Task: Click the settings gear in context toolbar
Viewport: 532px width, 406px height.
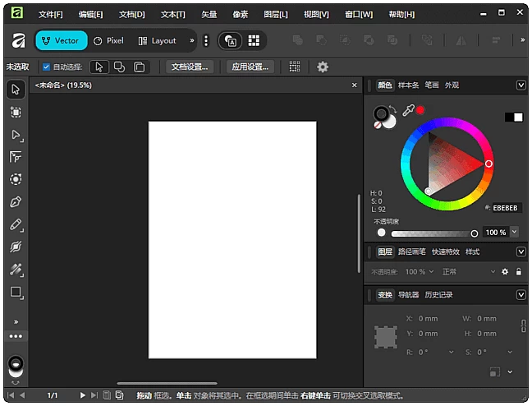Action: pos(323,67)
